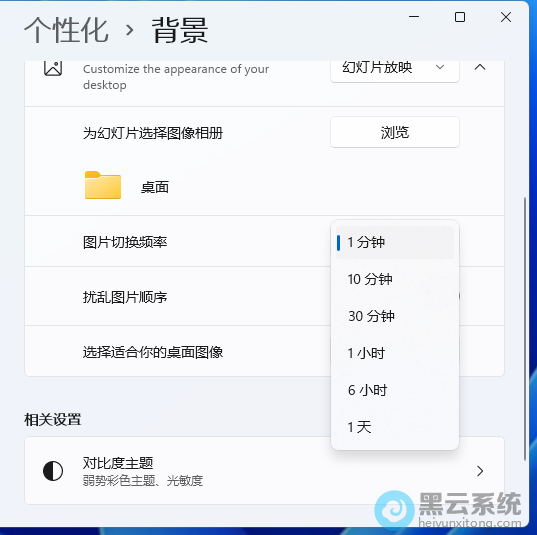Set the picture change interval to 1 天
The height and width of the screenshot is (535, 537).
(x=395, y=427)
